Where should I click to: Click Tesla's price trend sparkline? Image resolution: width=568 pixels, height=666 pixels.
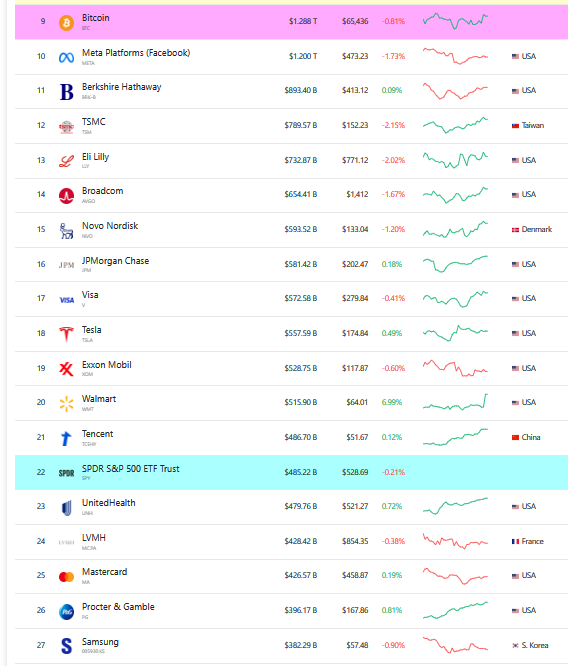click(455, 333)
